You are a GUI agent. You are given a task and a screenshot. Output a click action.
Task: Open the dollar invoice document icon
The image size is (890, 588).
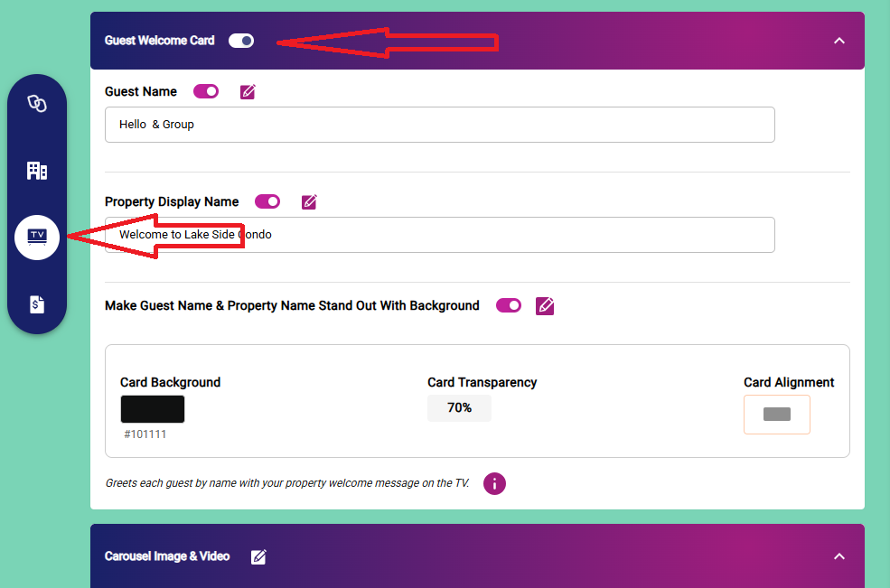coord(37,304)
